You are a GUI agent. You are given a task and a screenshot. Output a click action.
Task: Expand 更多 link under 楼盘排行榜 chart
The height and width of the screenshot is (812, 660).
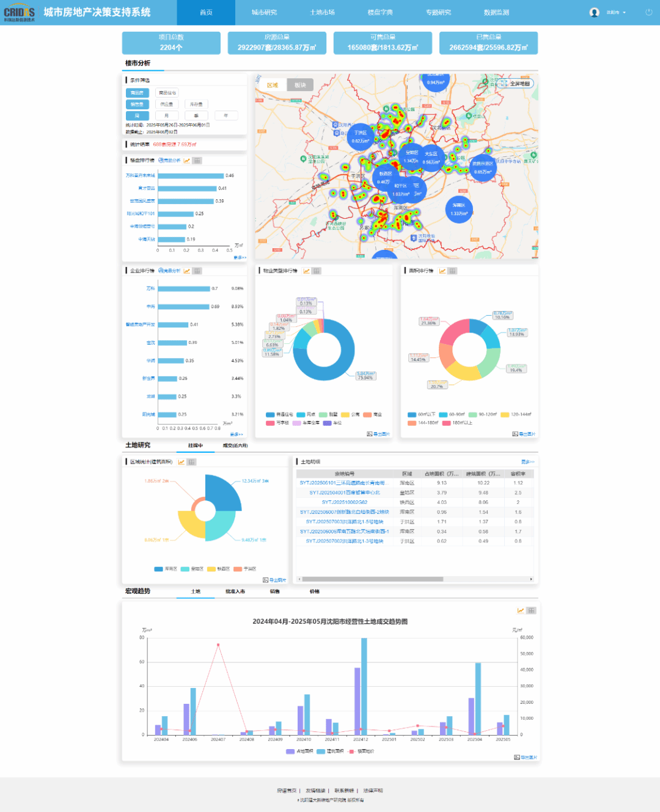pos(240,258)
